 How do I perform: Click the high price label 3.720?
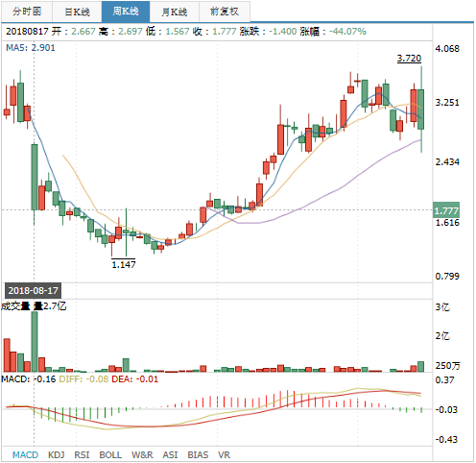coord(409,59)
